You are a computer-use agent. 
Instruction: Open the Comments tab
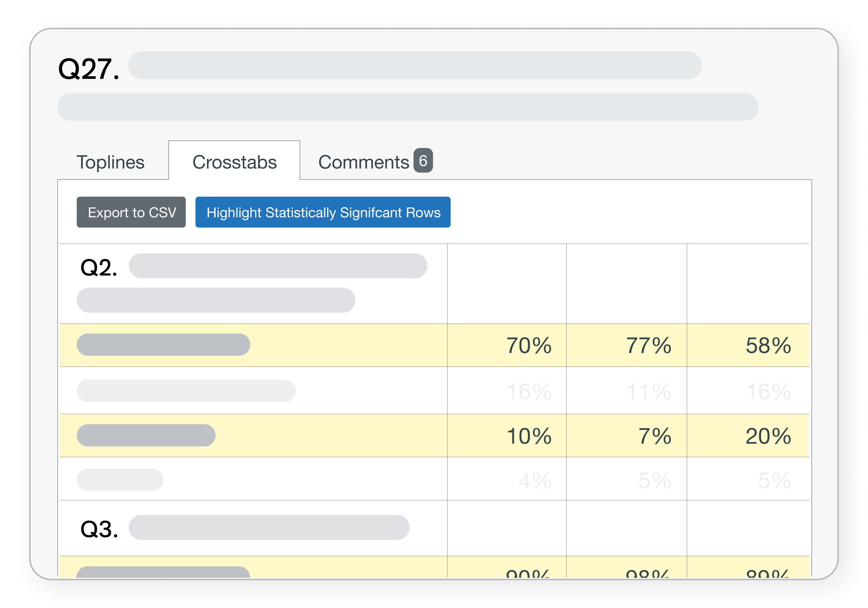pyautogui.click(x=363, y=162)
